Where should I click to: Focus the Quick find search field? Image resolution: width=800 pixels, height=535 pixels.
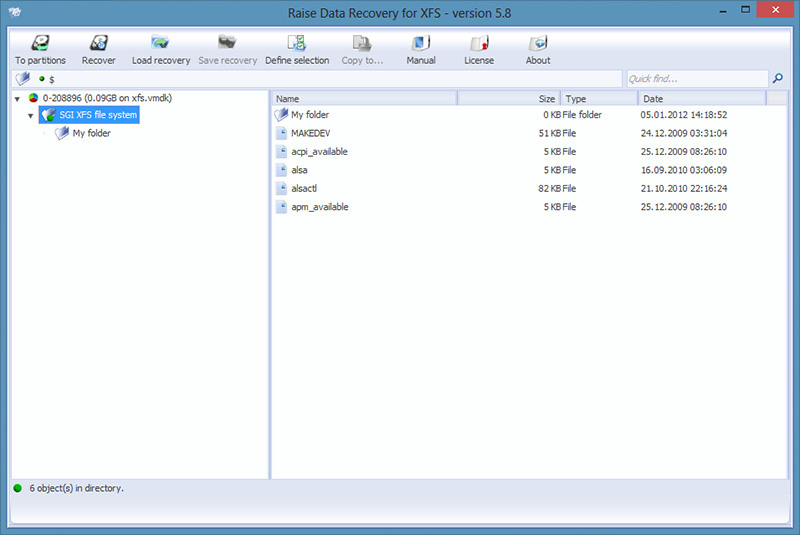(697, 79)
